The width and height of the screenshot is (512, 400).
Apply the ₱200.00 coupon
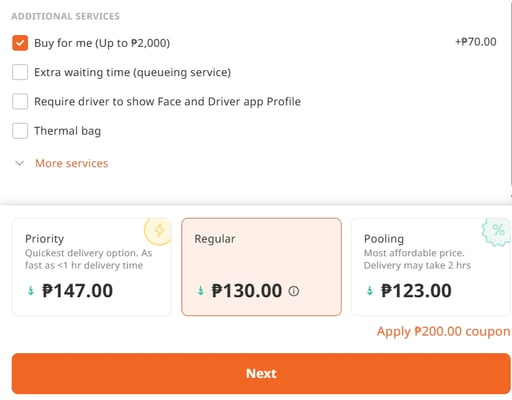click(443, 332)
